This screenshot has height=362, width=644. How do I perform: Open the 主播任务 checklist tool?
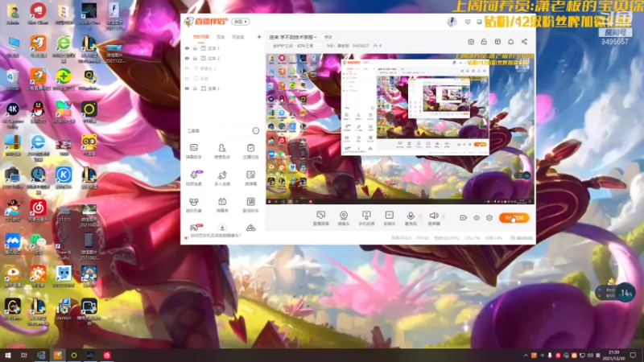pos(250,150)
